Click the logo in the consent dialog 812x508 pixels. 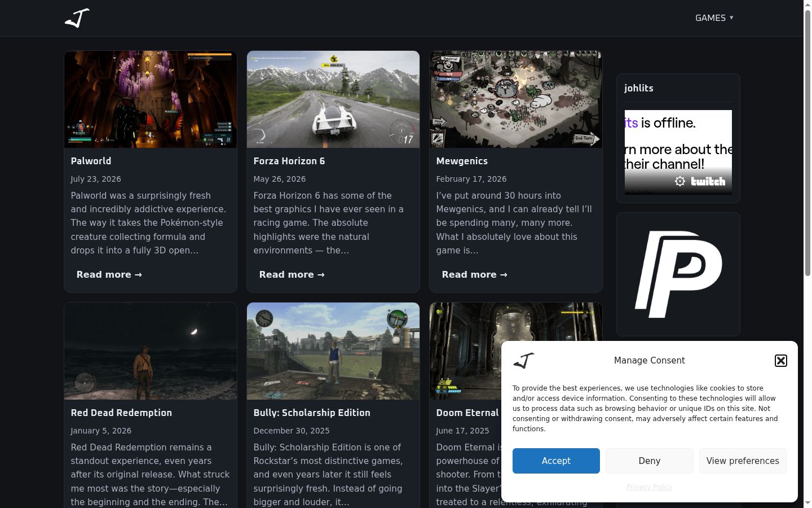524,361
